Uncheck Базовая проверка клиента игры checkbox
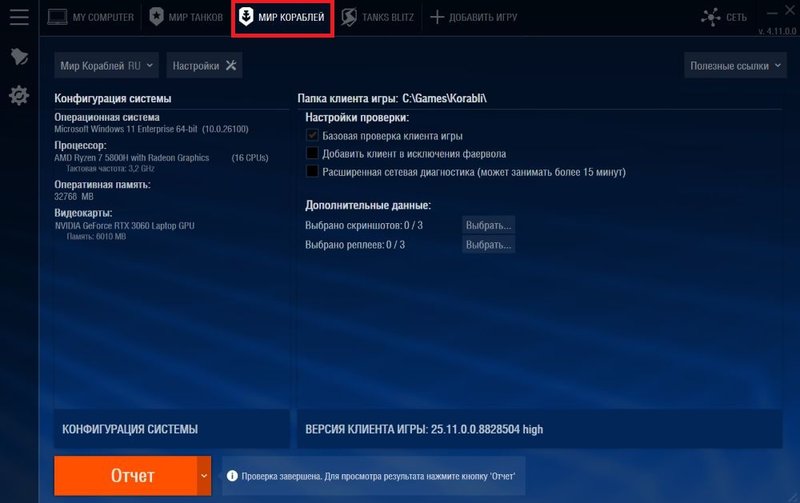Screen dimensions: 800x503 312,136
